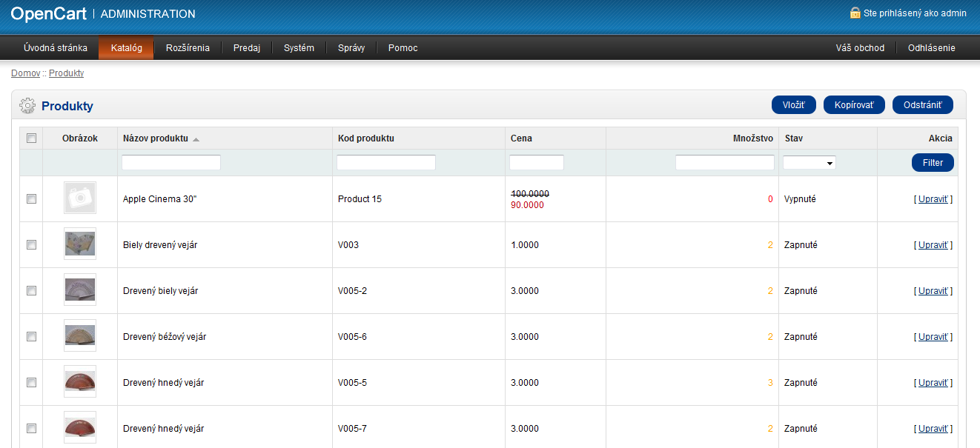Check the V005-2 row checkbox
Viewport: 980px width, 448px height.
pyautogui.click(x=31, y=291)
